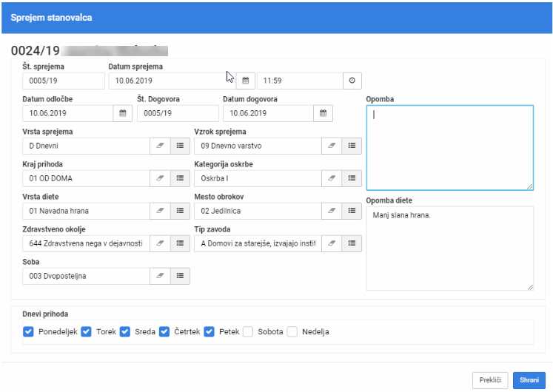553x392 pixels.
Task: Click the Datum sprejema date field
Action: pyautogui.click(x=172, y=81)
